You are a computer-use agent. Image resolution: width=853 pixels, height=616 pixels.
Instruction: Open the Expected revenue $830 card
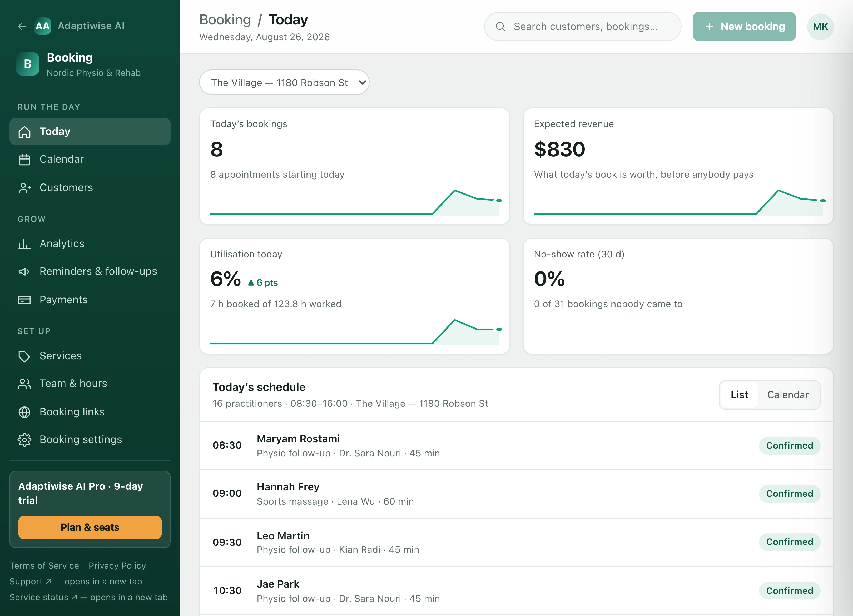(678, 166)
